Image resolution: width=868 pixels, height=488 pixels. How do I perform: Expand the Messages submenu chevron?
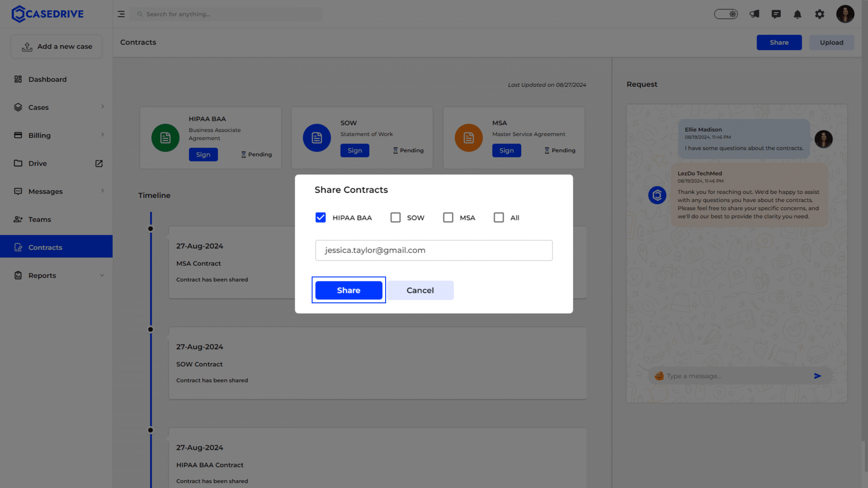(102, 191)
